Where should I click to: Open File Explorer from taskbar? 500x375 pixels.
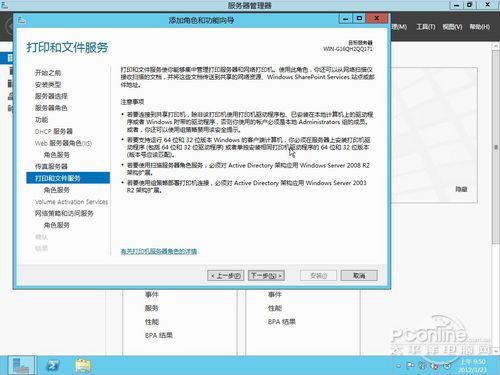(x=83, y=365)
